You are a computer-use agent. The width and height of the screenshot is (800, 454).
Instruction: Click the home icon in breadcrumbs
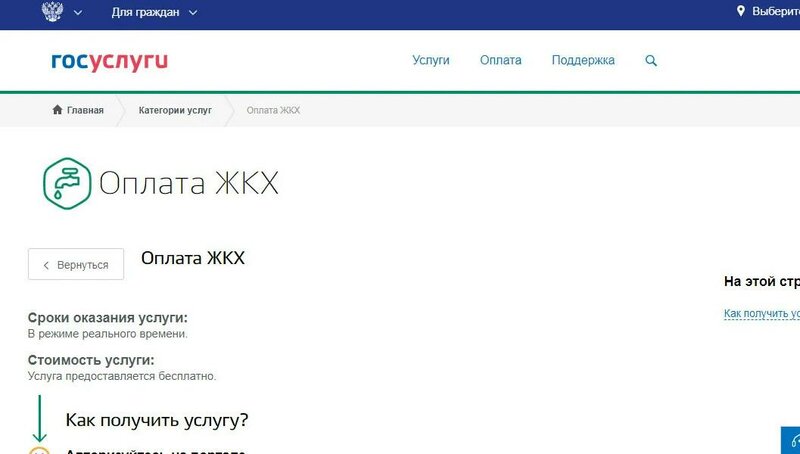(57, 110)
